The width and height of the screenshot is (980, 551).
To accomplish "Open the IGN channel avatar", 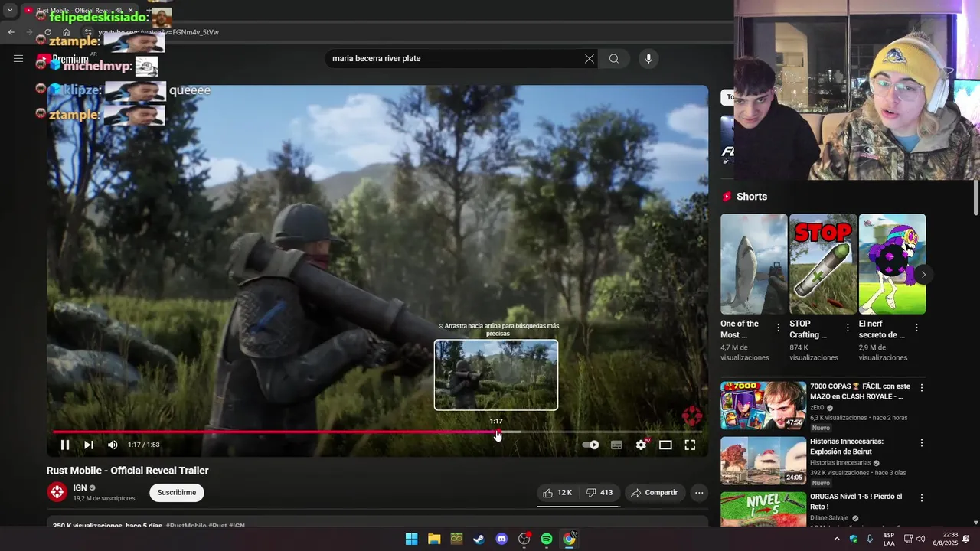I will point(57,492).
